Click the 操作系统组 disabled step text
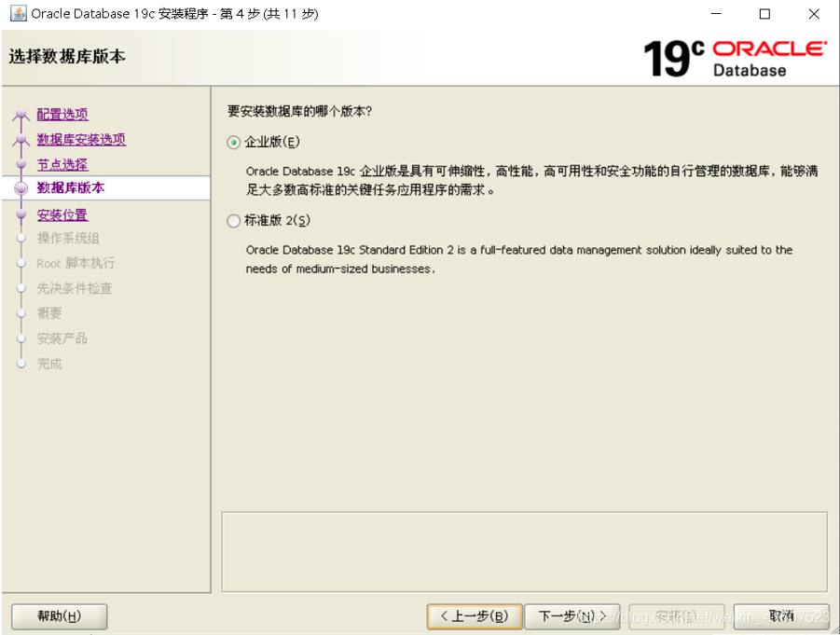 (x=67, y=238)
